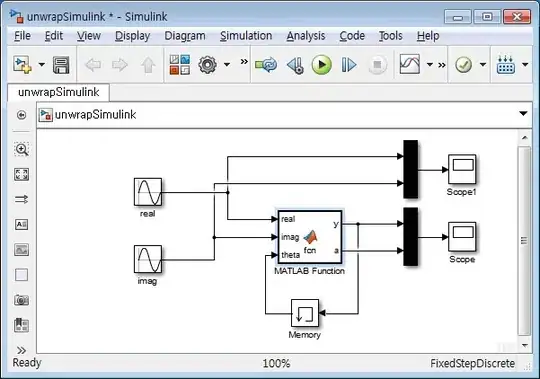Open the New Model dropdown arrow
540x379 pixels.
click(42, 64)
